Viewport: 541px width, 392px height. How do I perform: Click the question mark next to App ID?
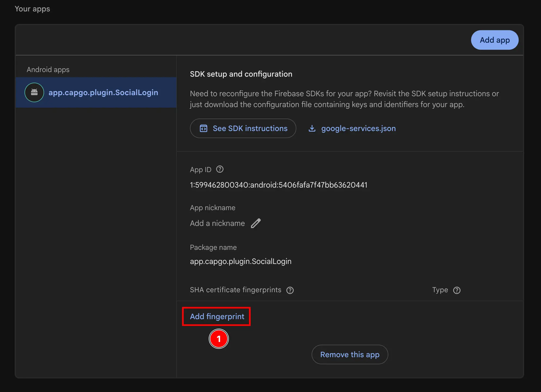(219, 169)
